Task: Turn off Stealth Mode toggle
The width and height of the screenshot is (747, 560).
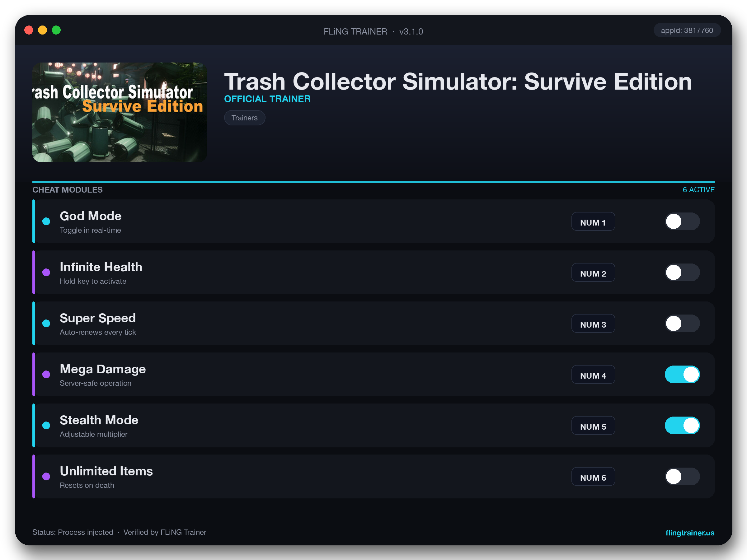Action: pos(682,425)
